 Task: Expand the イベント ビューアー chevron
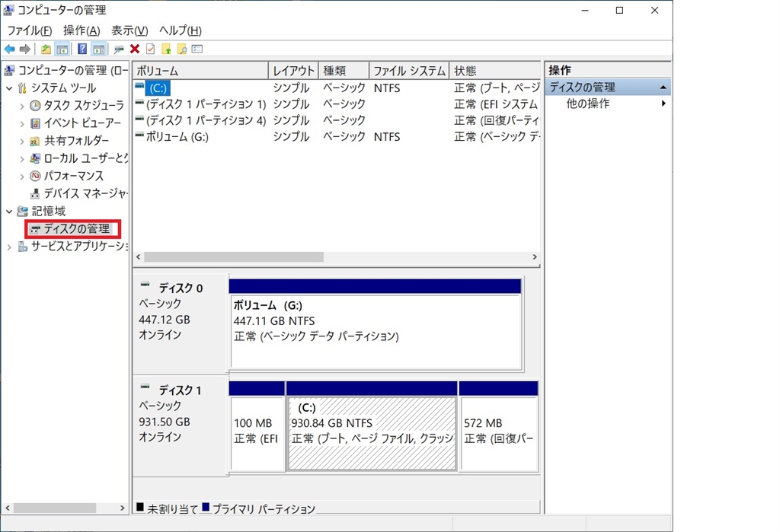[22, 123]
